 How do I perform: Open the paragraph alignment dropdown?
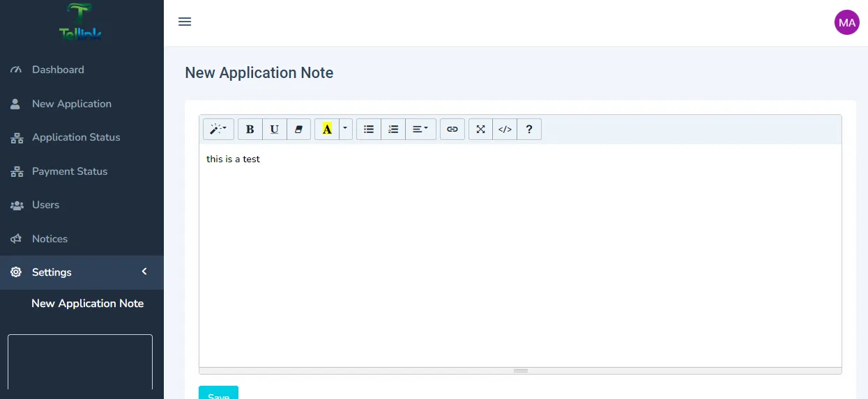(420, 130)
